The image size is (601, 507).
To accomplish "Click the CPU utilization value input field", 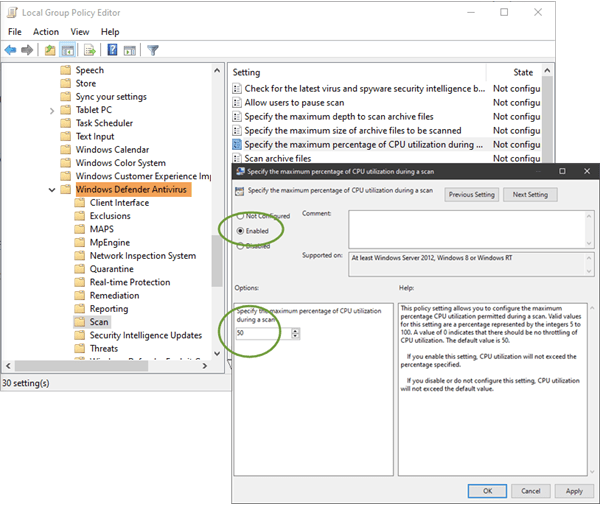I will pos(263,333).
